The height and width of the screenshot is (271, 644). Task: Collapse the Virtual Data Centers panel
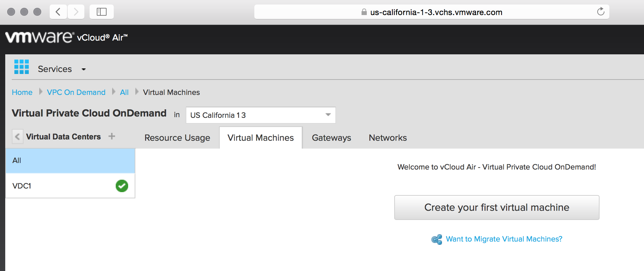pyautogui.click(x=18, y=136)
